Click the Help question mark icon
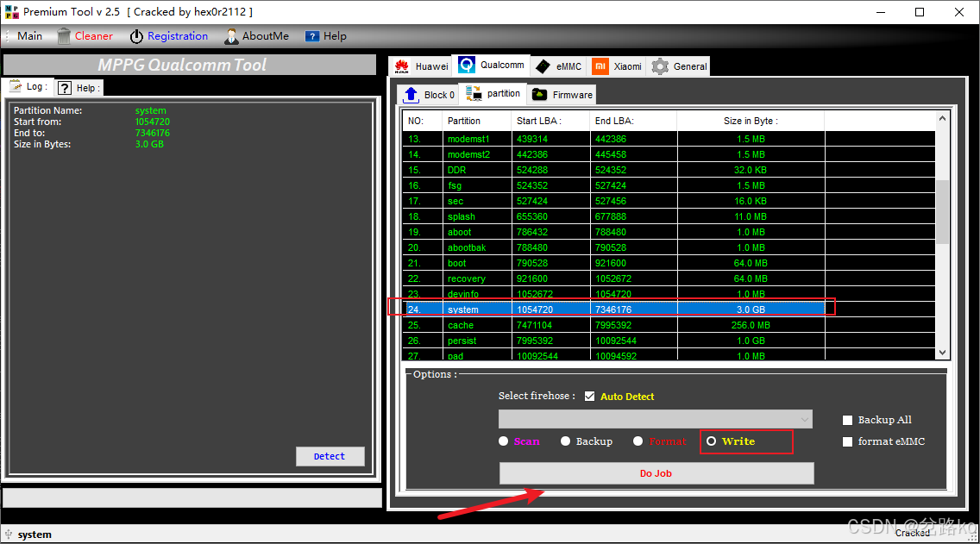This screenshot has width=980, height=544. [x=312, y=36]
